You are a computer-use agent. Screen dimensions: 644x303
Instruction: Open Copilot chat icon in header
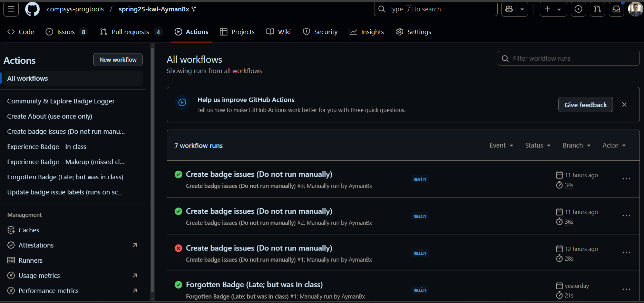pos(509,9)
